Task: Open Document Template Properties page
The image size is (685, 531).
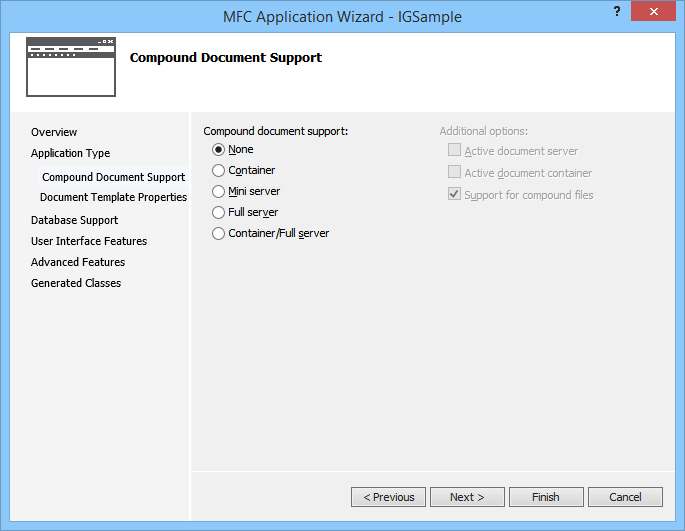Action: coord(113,197)
